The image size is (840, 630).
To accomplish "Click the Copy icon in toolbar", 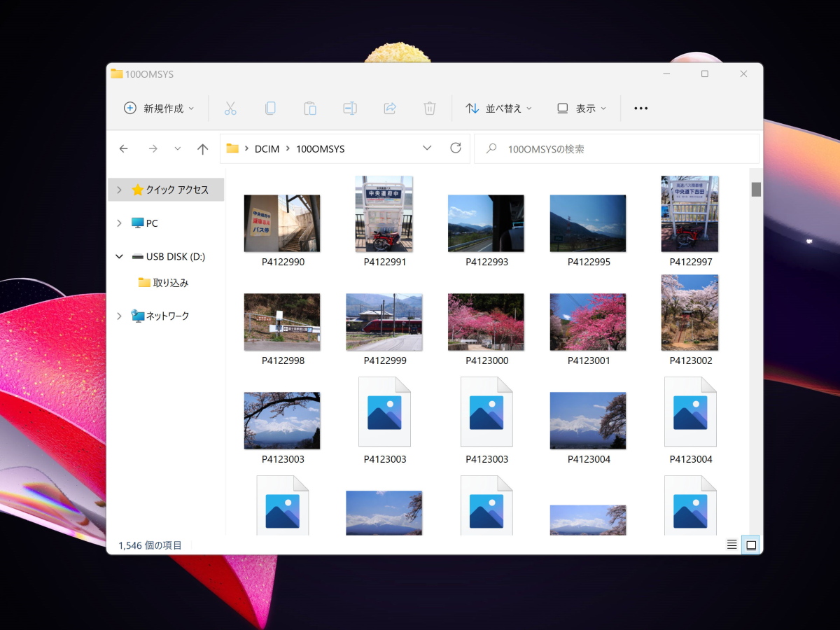I will pyautogui.click(x=270, y=108).
